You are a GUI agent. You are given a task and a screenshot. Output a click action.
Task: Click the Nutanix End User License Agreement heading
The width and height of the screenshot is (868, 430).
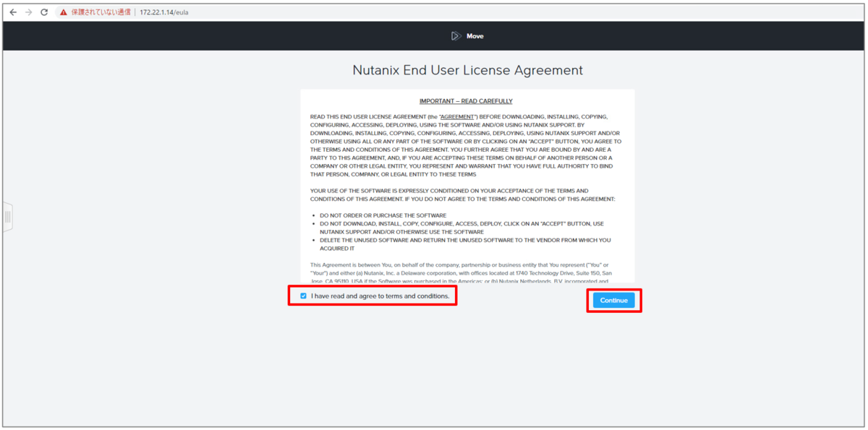467,70
